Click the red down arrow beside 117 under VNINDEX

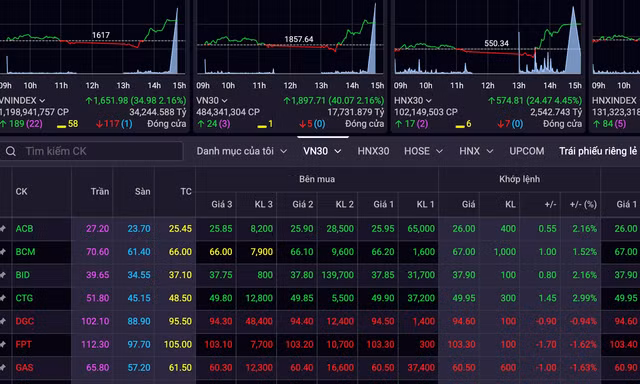(x=99, y=124)
